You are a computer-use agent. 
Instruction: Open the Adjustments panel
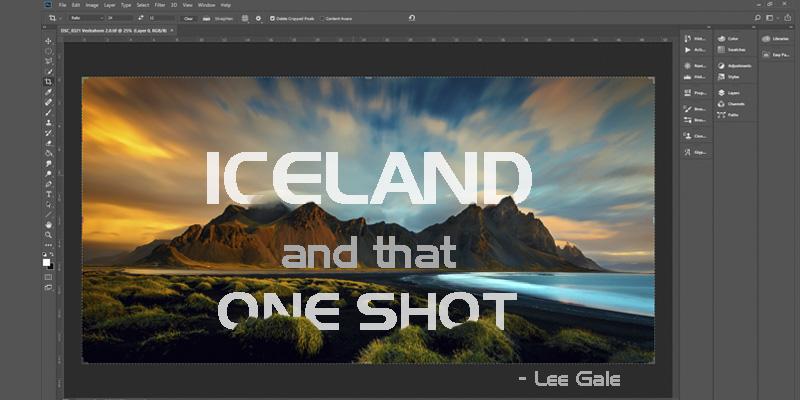[734, 66]
